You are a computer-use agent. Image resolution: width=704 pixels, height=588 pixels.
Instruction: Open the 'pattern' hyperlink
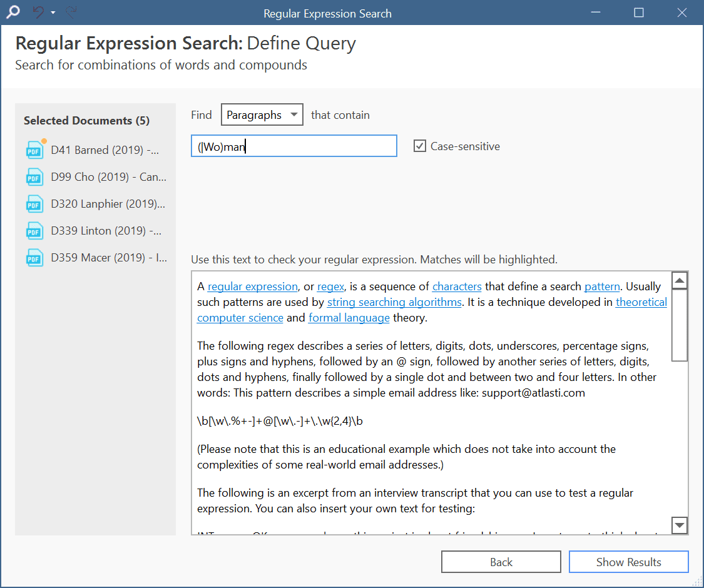pos(601,286)
